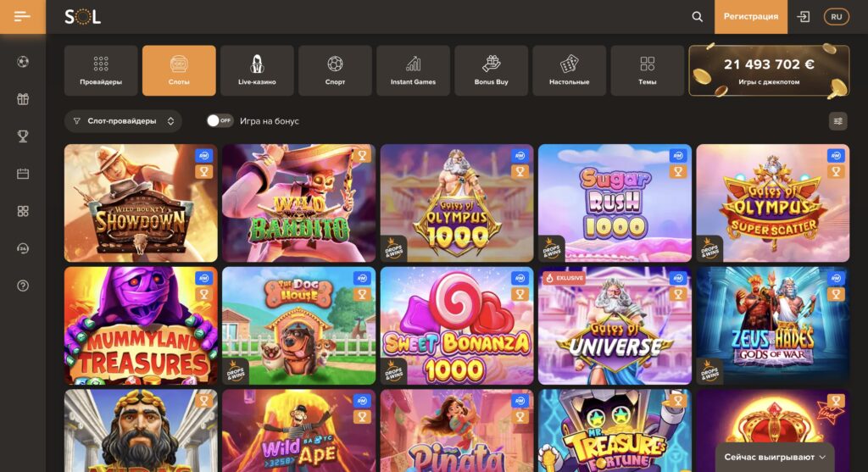Open the jackpot games banner
Viewport: 868px width, 472px height.
coord(769,70)
